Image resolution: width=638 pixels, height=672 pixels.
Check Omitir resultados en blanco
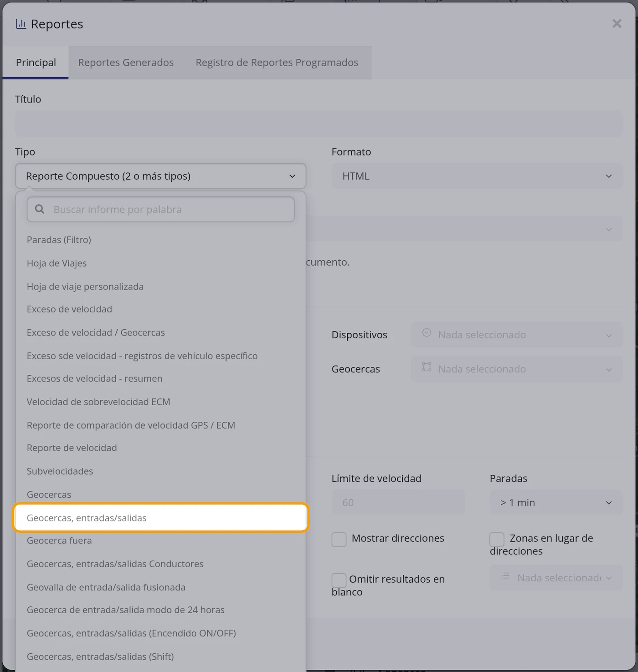(x=339, y=580)
